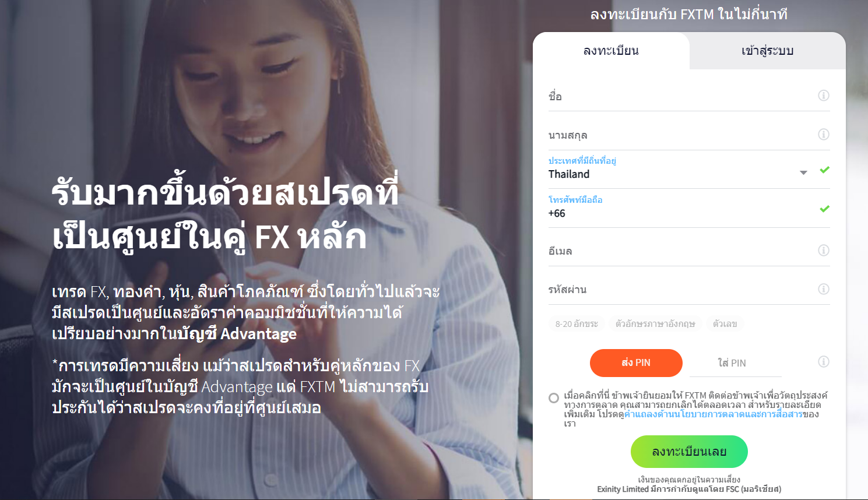
Task: Click the green ลงทะเบียนเลย button
Action: click(689, 452)
